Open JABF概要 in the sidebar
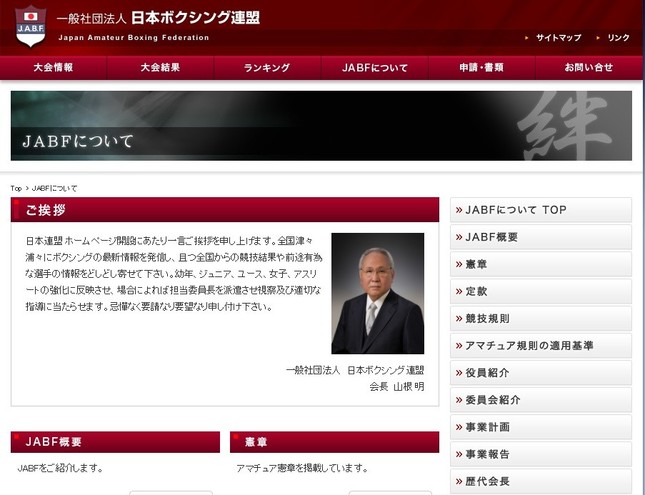This screenshot has height=495, width=645. tap(541, 237)
